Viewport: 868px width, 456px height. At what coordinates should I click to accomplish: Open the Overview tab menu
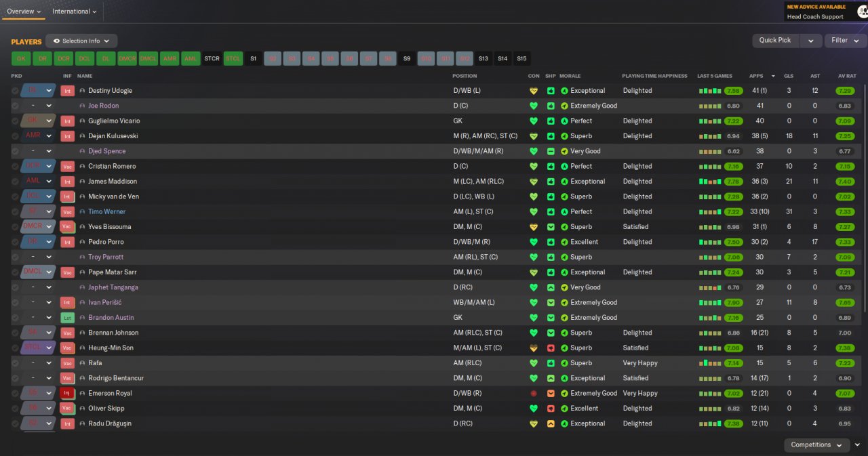(x=24, y=12)
